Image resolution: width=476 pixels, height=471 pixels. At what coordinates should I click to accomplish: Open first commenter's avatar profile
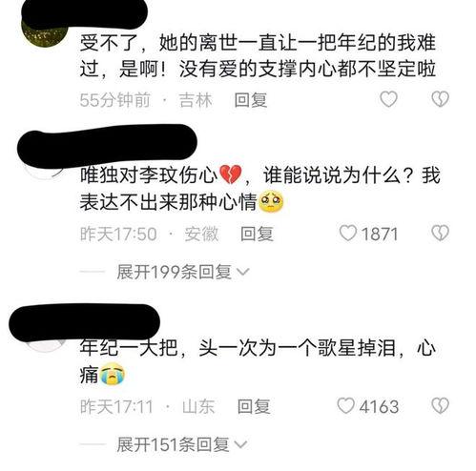point(44,31)
